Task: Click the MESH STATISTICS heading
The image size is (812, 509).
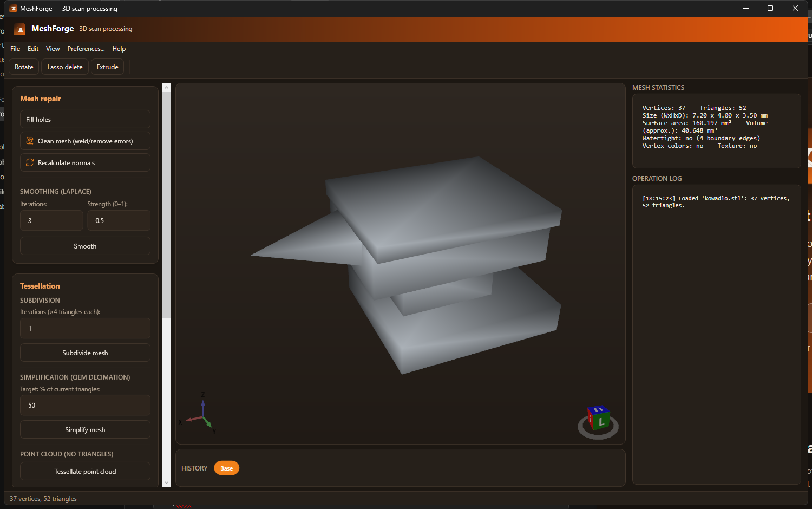Action: pyautogui.click(x=658, y=88)
